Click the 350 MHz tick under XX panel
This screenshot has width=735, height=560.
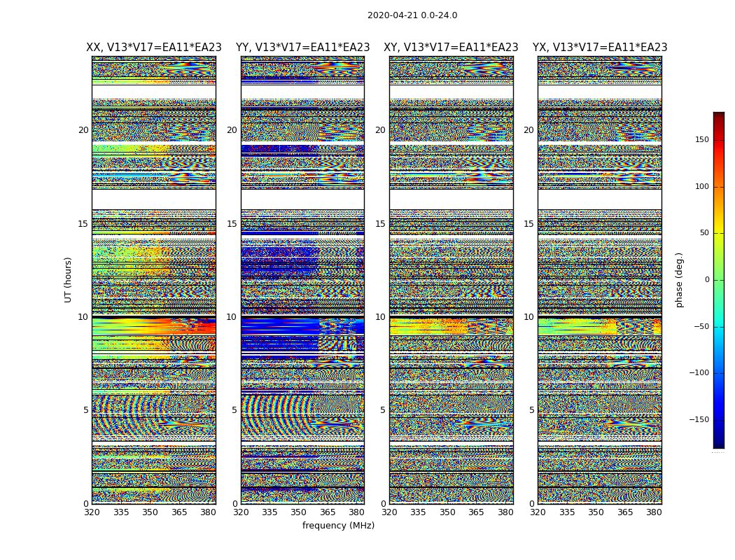point(150,512)
